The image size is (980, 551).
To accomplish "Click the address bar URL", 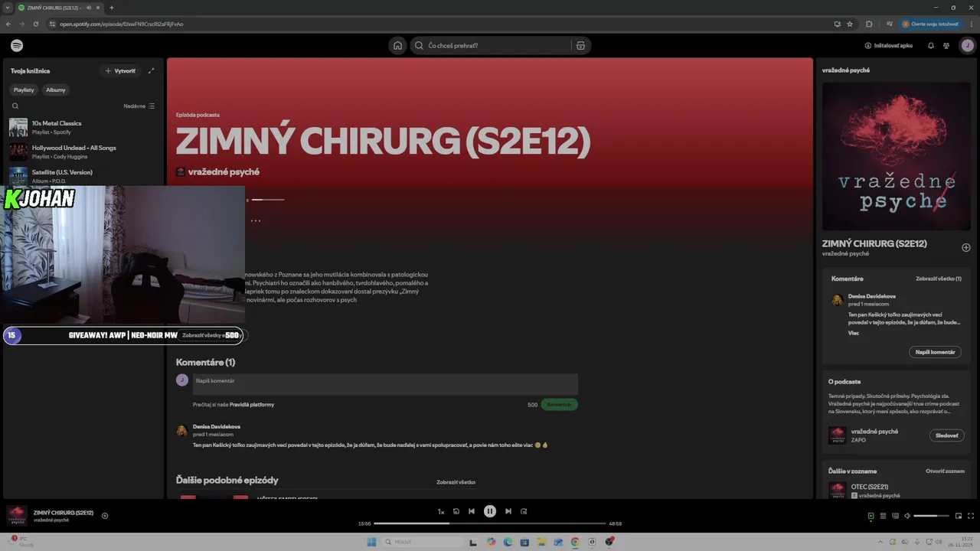I will tap(122, 24).
